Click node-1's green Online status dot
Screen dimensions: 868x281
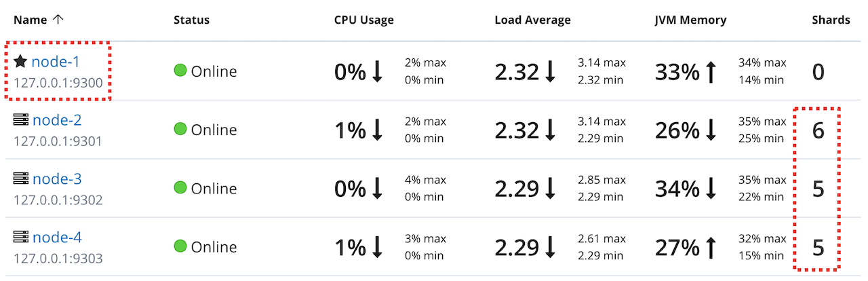[180, 71]
